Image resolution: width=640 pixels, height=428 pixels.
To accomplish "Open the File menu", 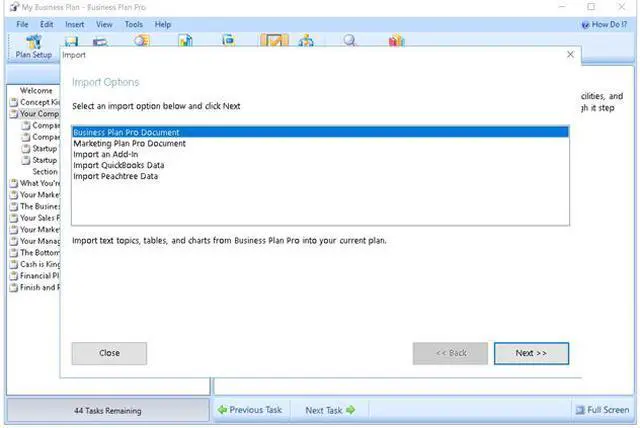I will (22, 24).
